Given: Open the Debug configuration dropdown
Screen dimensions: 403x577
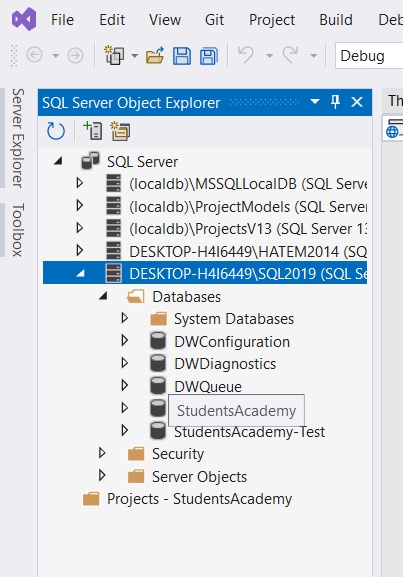Looking at the screenshot, I should coord(369,56).
